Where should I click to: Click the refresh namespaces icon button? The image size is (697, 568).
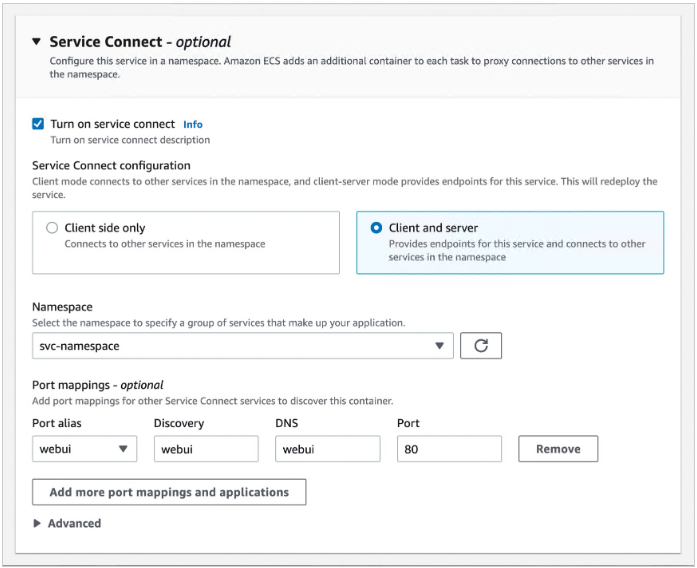480,345
